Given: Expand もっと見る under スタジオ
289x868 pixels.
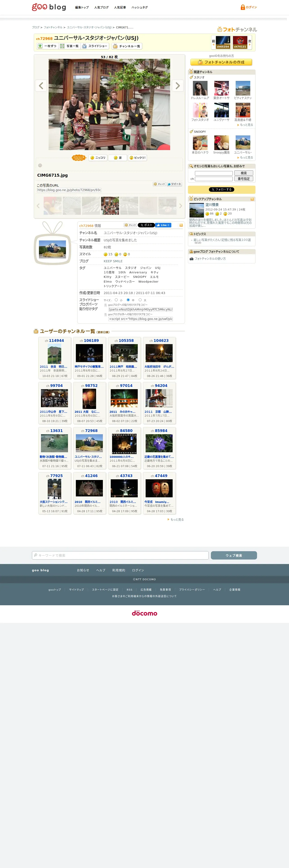Looking at the screenshot, I should (246, 125).
